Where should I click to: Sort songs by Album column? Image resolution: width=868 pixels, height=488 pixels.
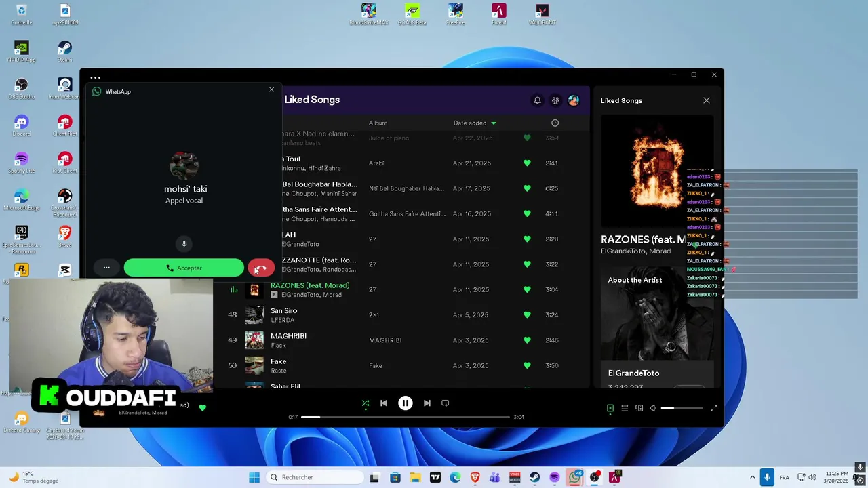click(378, 123)
